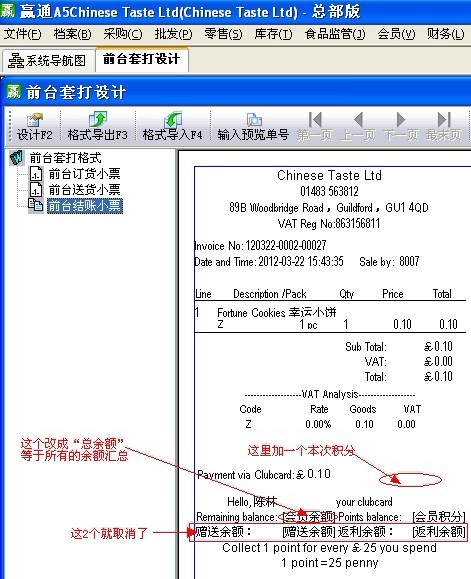Image resolution: width=471 pixels, height=579 pixels.
Task: Open the 库存(T) menu
Action: point(274,34)
